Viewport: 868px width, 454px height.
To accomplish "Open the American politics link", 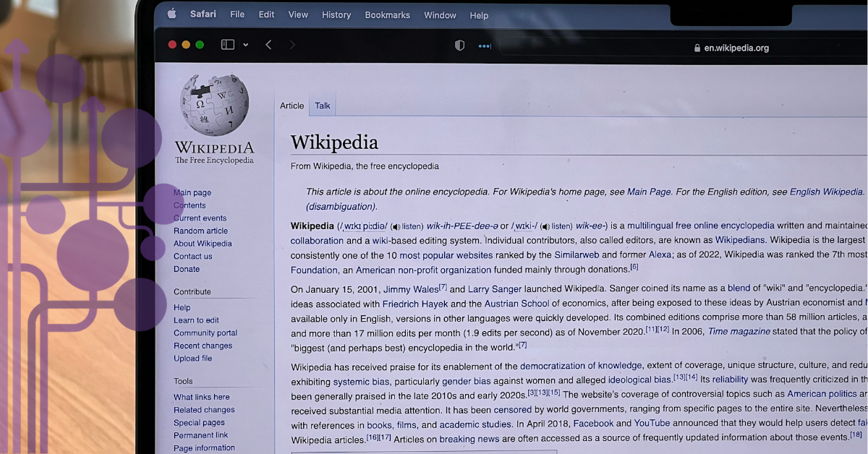I will (x=822, y=394).
